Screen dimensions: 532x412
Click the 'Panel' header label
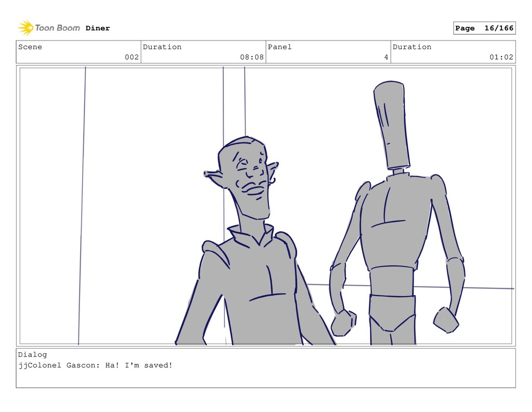280,47
